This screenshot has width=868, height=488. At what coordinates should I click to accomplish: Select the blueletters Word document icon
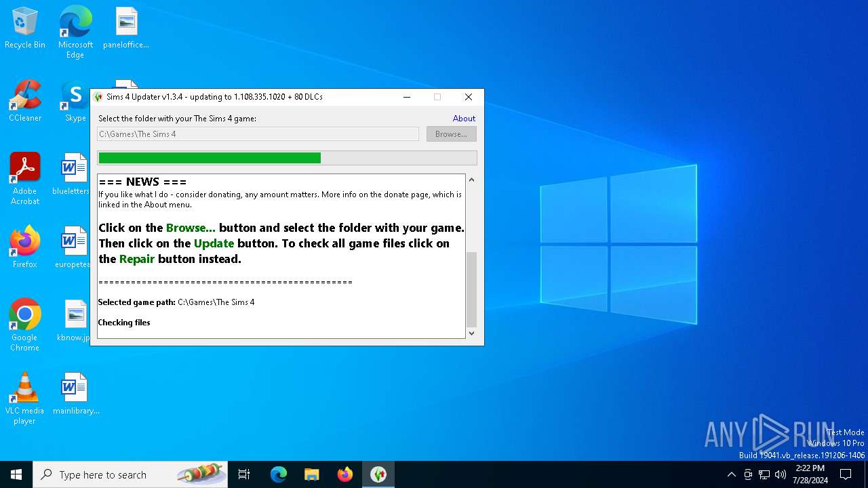71,174
